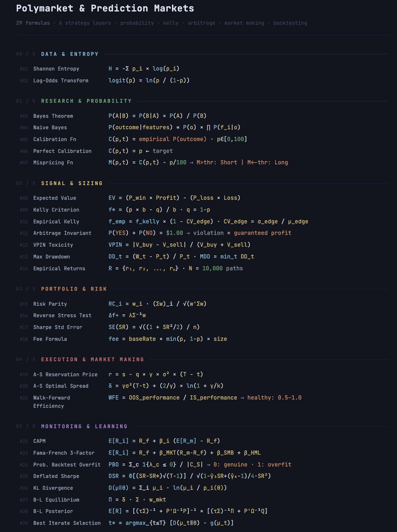
Task: Click formula "Π = δ · Σ · w_mkt"
Action: pyautogui.click(x=138, y=500)
